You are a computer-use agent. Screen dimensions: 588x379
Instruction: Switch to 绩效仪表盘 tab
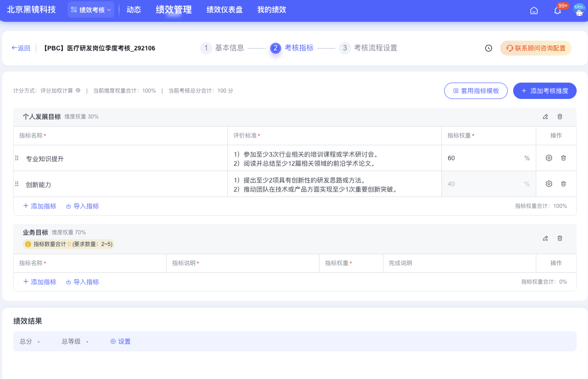[224, 10]
